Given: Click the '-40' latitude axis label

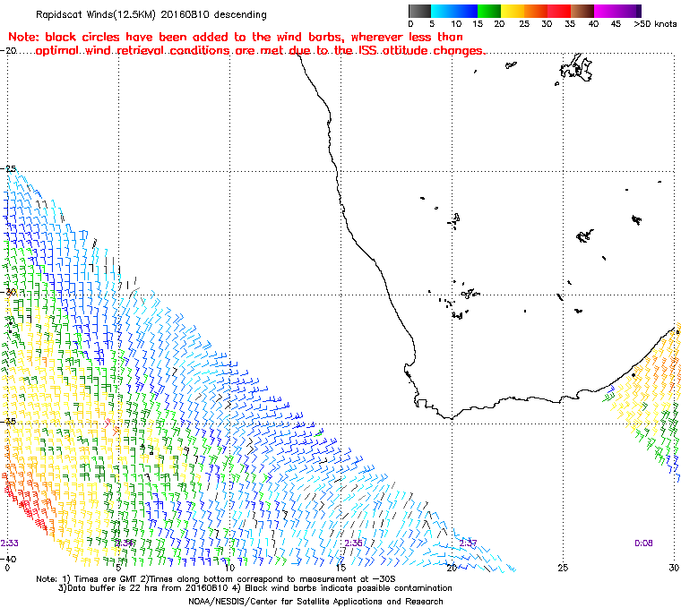Looking at the screenshot, I should [x=9, y=559].
